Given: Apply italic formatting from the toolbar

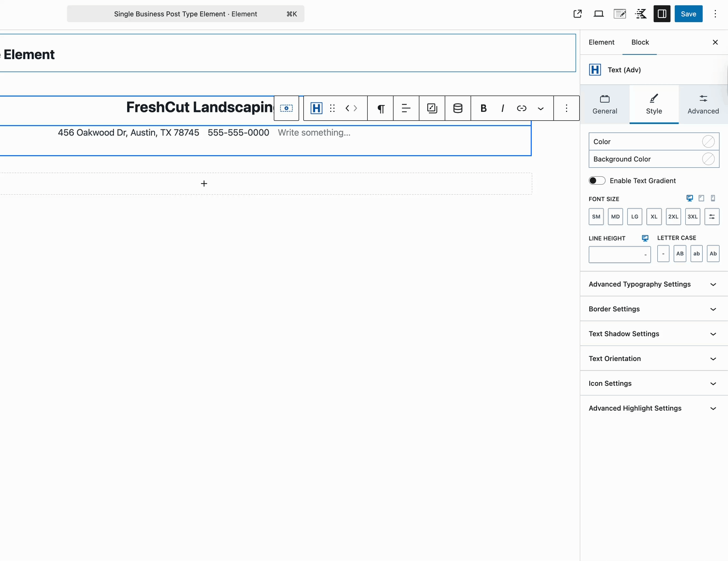Looking at the screenshot, I should 502,108.
